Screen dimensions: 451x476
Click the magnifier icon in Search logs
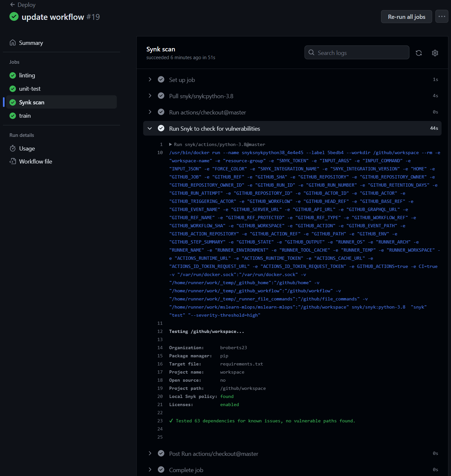[311, 52]
